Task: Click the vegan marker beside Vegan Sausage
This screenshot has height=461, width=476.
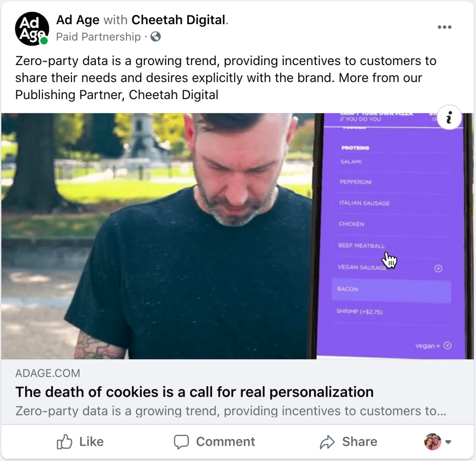Action: point(438,268)
